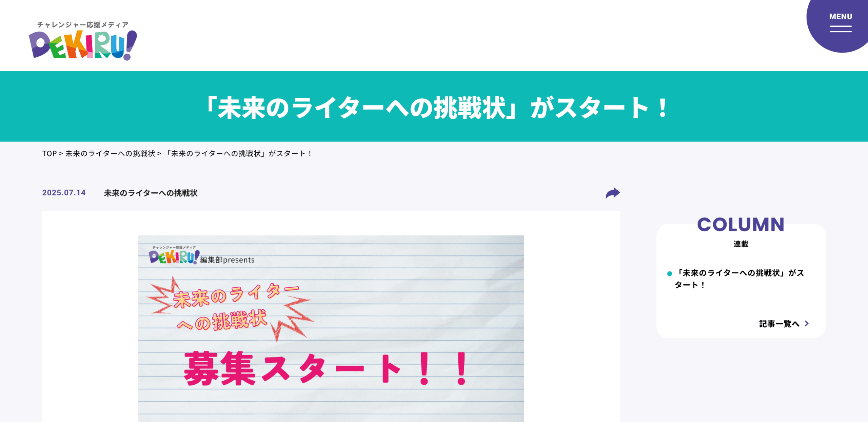Click the article date 2025.07.14
The width and height of the screenshot is (868, 422).
(64, 193)
